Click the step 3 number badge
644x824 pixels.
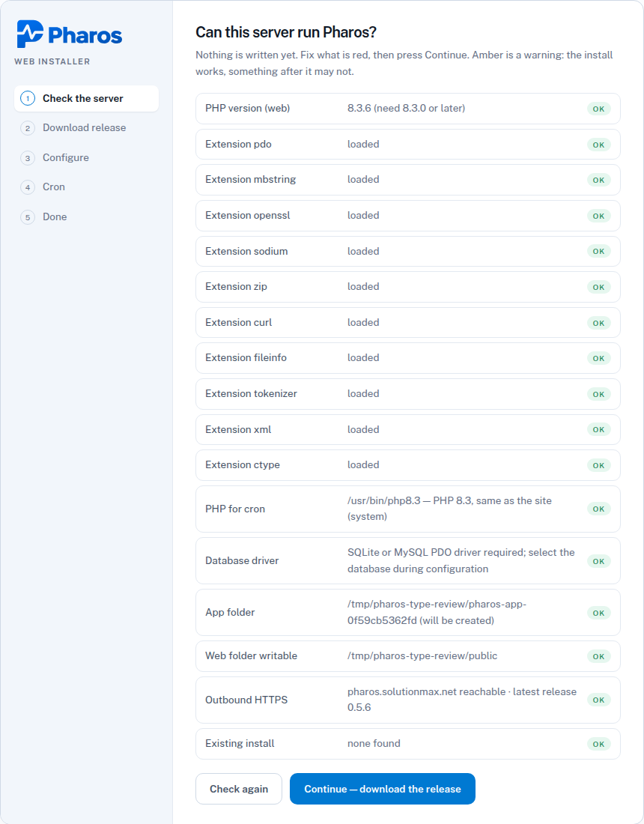(x=28, y=157)
